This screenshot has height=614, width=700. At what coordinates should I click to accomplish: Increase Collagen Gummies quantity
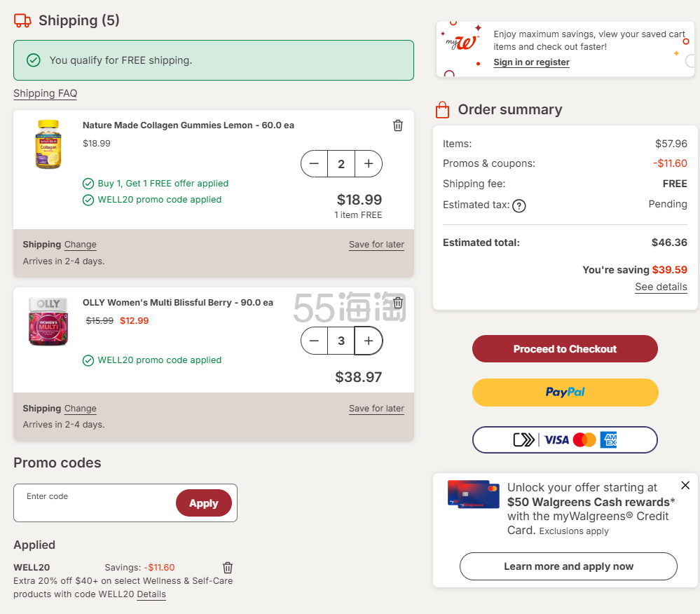(x=369, y=164)
